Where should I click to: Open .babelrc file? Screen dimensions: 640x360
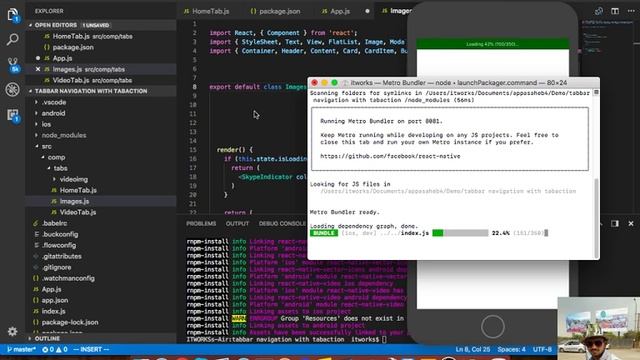pos(54,224)
